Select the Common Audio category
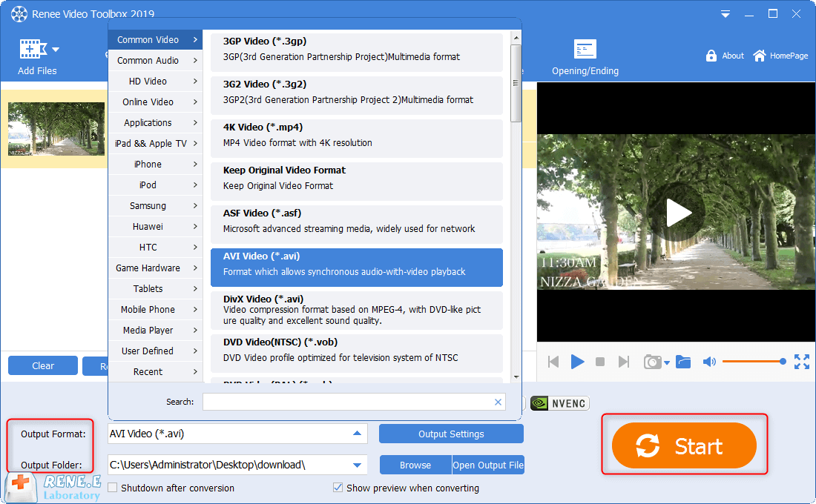816x504 pixels. click(155, 60)
